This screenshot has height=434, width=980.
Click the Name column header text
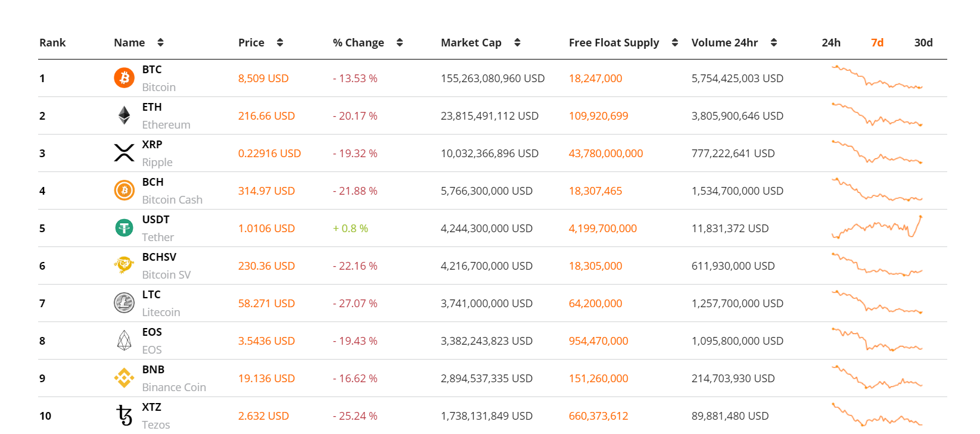tap(129, 42)
